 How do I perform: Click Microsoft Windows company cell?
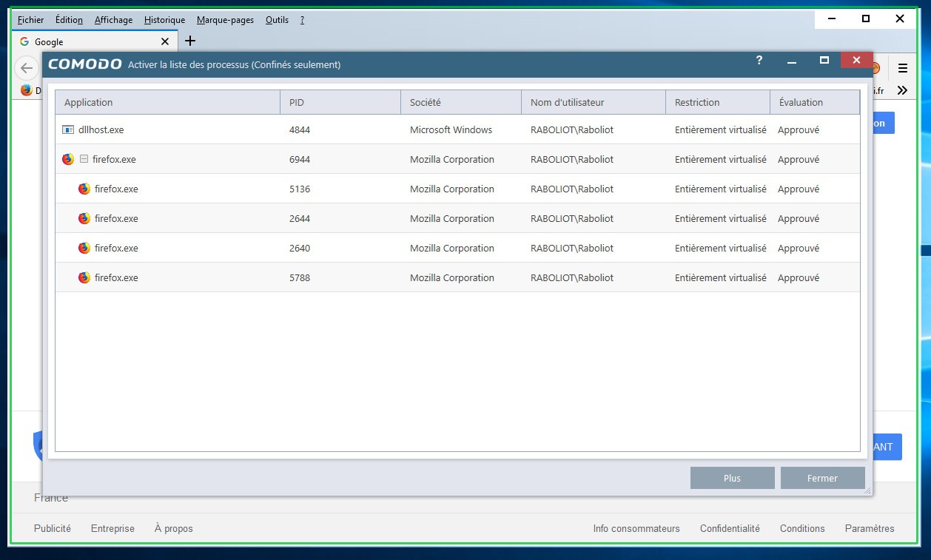[451, 129]
